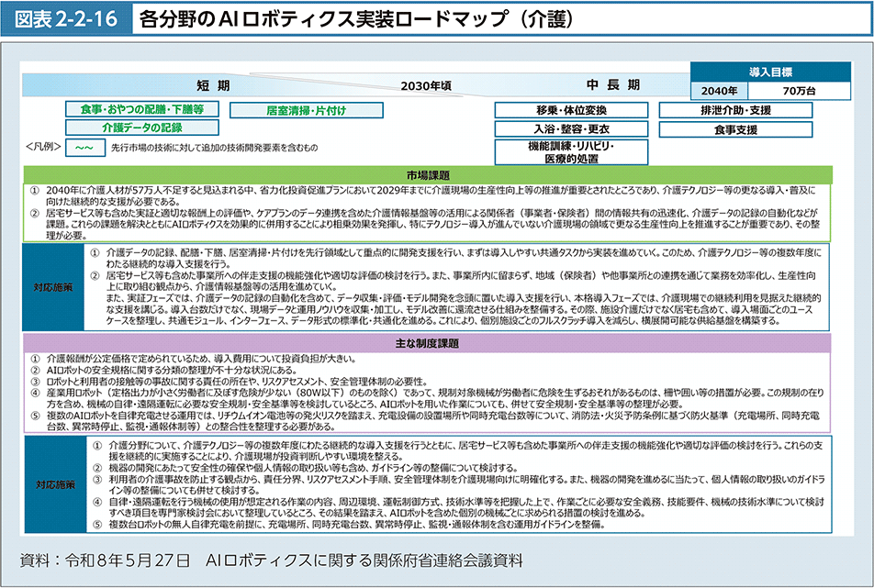Click system issue ④ about 産業用ロボット
The height and width of the screenshot is (588, 874).
[427, 399]
